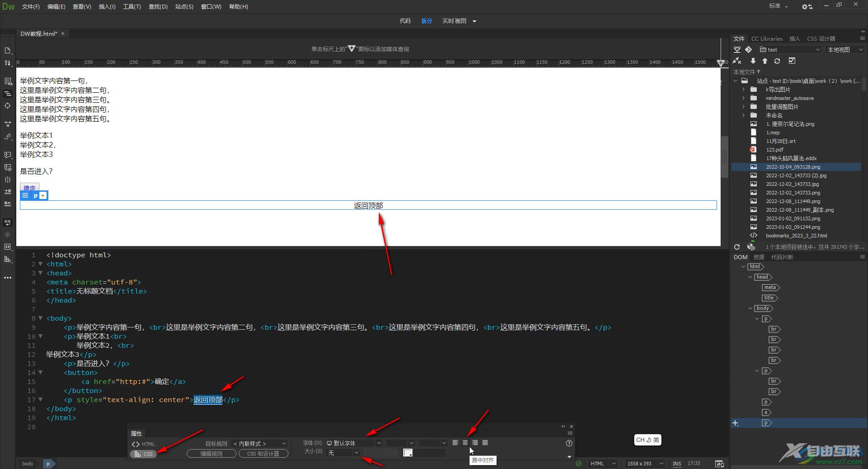This screenshot has height=469, width=868.
Task: Click connect to remote server plug icon
Action: (x=737, y=61)
